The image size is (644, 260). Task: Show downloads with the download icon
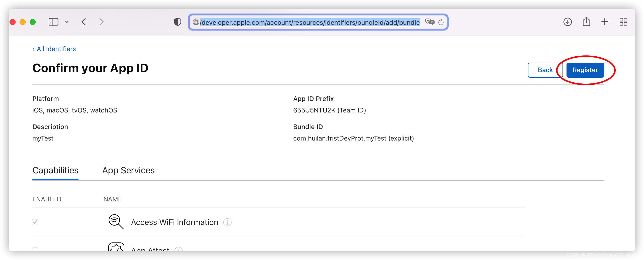(x=568, y=22)
